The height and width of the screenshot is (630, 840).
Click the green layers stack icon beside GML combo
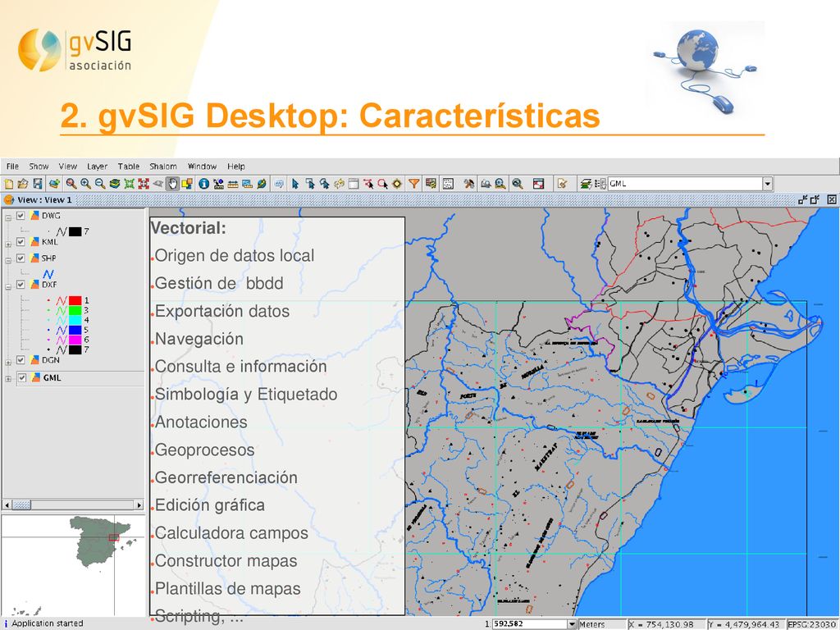point(586,184)
